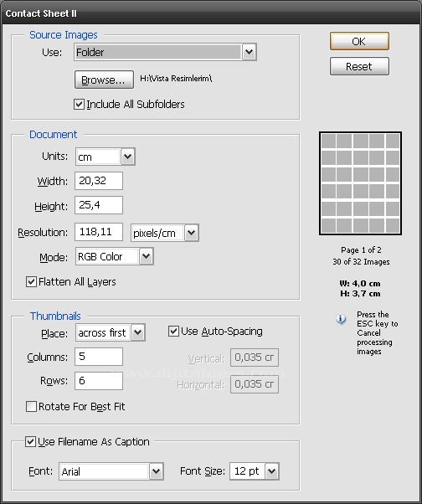The height and width of the screenshot is (504, 422).
Task: Click the Reset button
Action: (359, 66)
